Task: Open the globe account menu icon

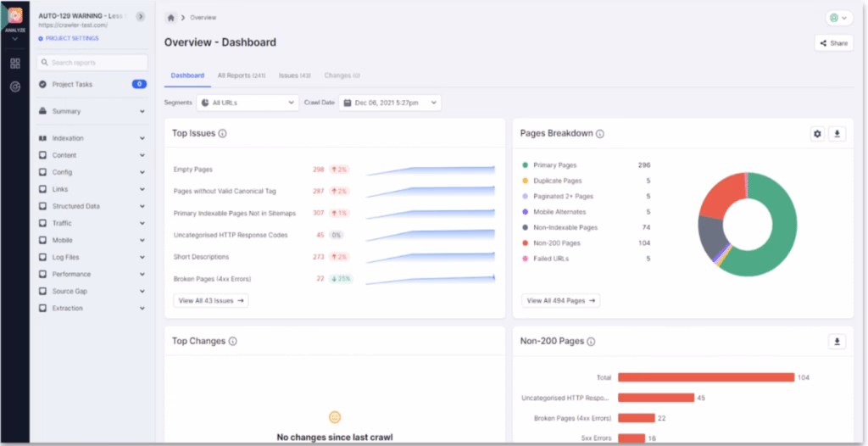Action: [837, 18]
